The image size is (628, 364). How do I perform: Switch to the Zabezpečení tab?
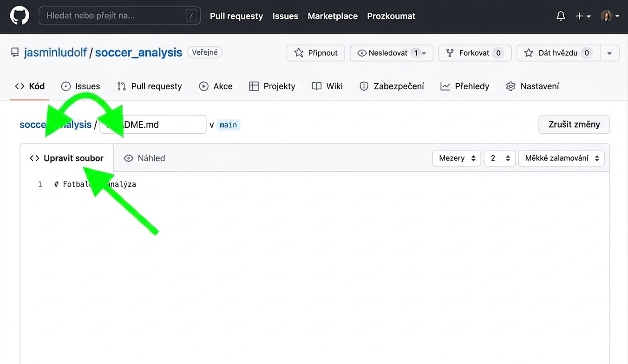(x=392, y=86)
